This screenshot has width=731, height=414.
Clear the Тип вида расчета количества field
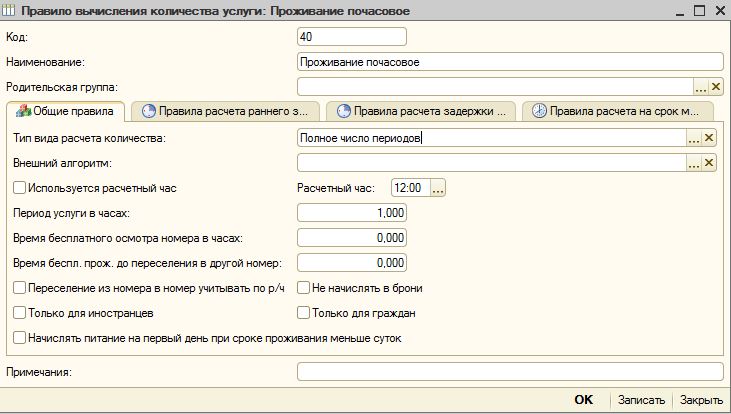pos(709,138)
